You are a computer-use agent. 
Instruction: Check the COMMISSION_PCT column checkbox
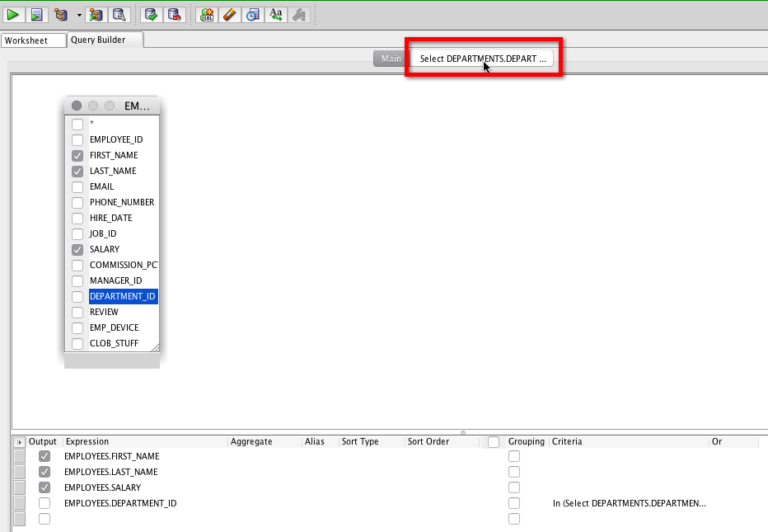click(x=77, y=265)
